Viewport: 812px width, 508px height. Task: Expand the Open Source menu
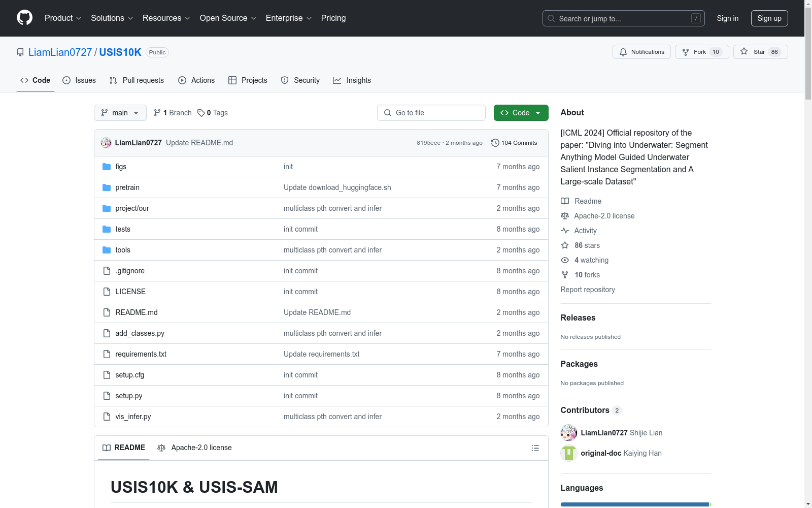point(228,18)
